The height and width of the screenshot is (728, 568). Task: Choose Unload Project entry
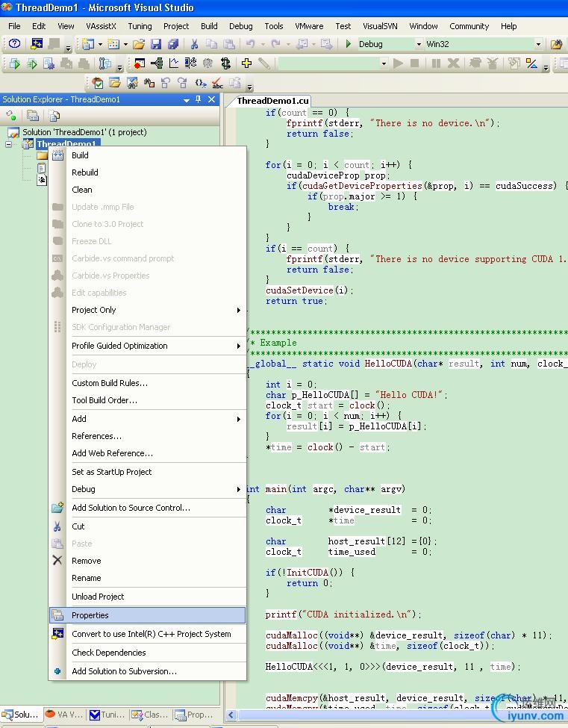(x=147, y=597)
